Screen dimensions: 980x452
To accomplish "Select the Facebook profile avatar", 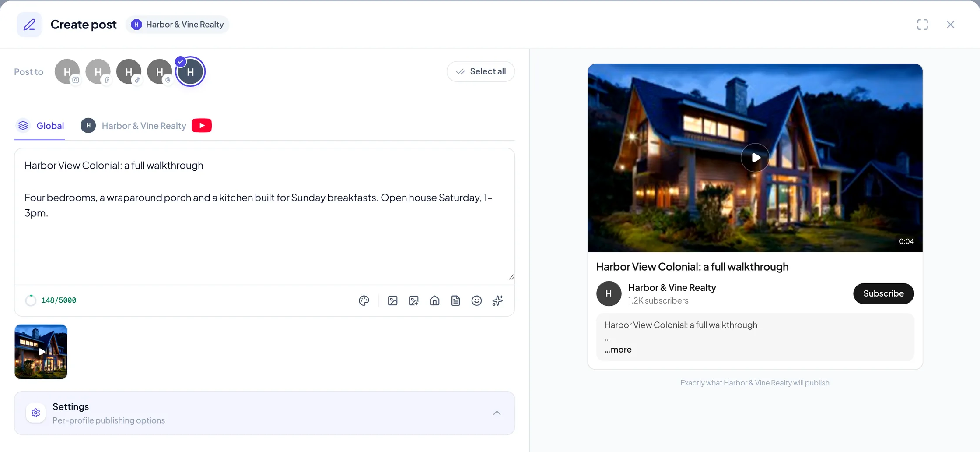I will point(98,71).
